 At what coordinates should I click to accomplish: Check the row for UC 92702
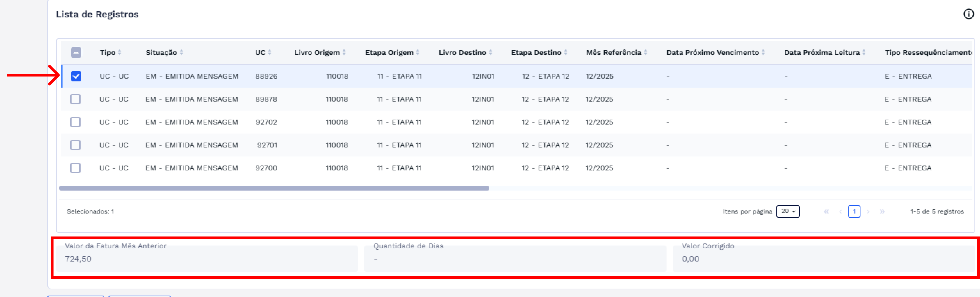(75, 122)
